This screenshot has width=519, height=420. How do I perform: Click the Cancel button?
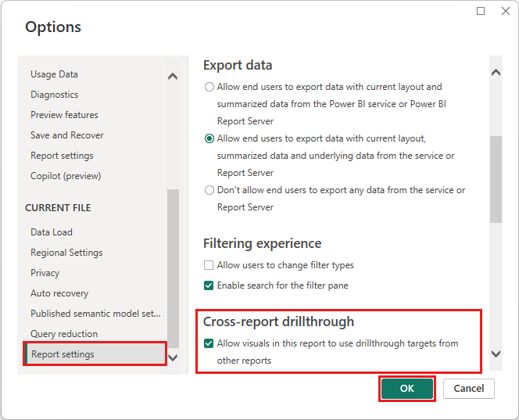click(x=469, y=389)
